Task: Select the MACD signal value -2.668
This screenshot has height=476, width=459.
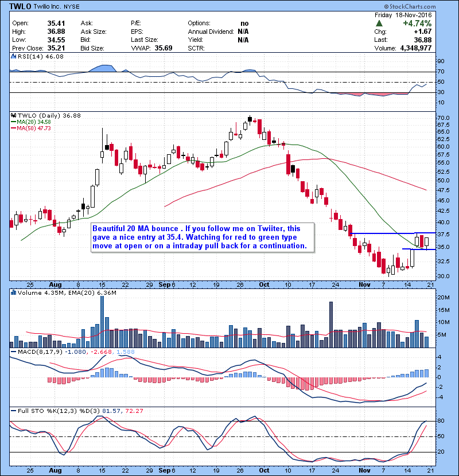Action: [102, 352]
